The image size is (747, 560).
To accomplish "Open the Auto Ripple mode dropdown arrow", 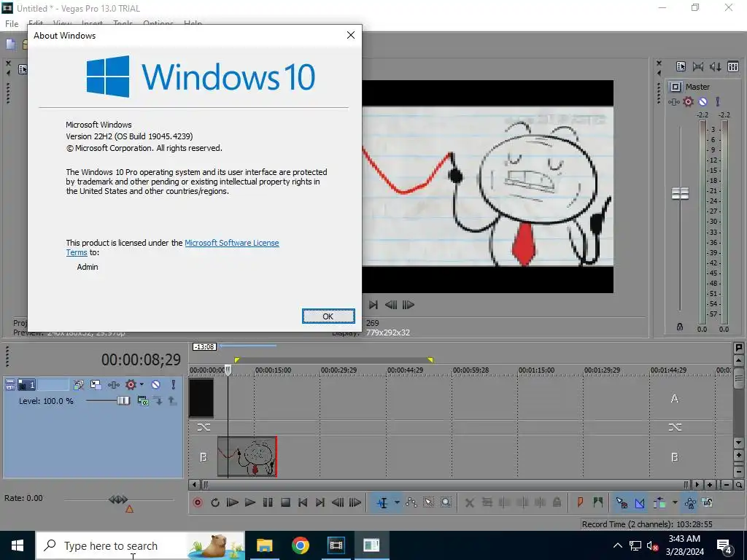I will (x=675, y=502).
